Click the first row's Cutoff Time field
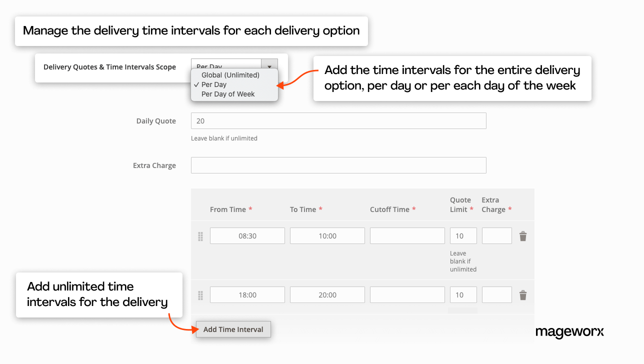Screen dimensions: 644x364 407,235
